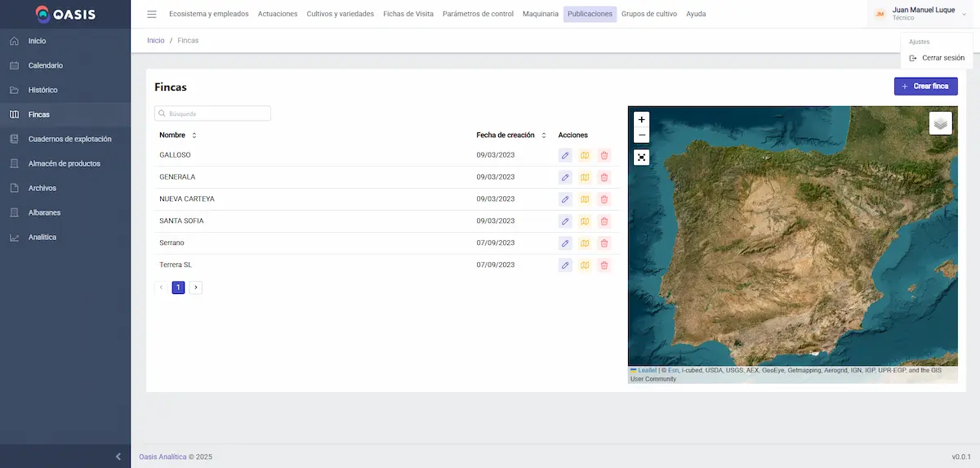
Task: Open the map icon for GENERALA row
Action: coord(585,177)
